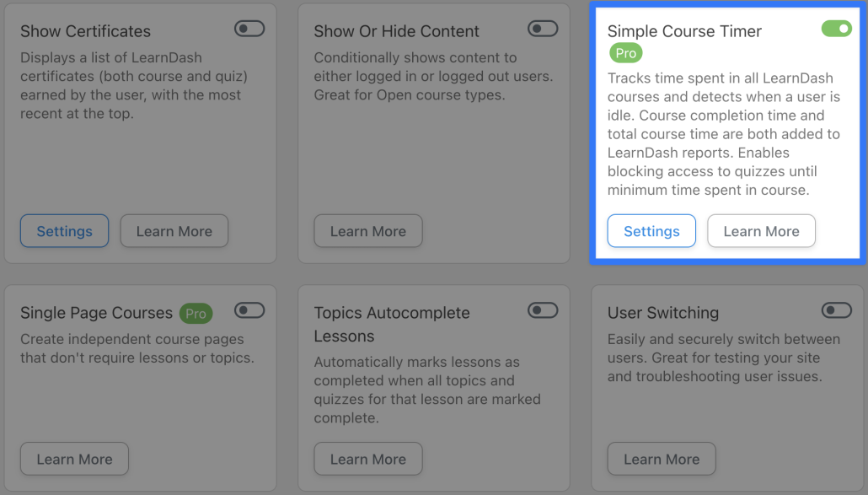Click the Pro badge beside Single Page Courses

pos(196,313)
